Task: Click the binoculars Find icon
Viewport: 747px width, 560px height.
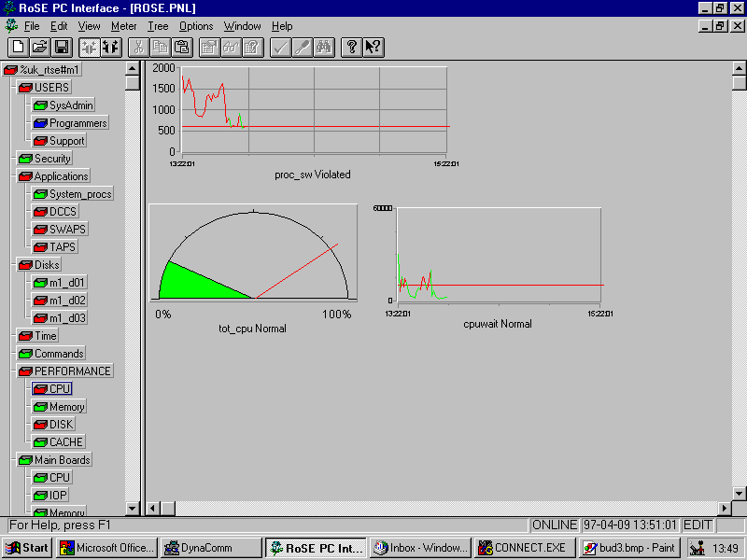Action: (324, 47)
